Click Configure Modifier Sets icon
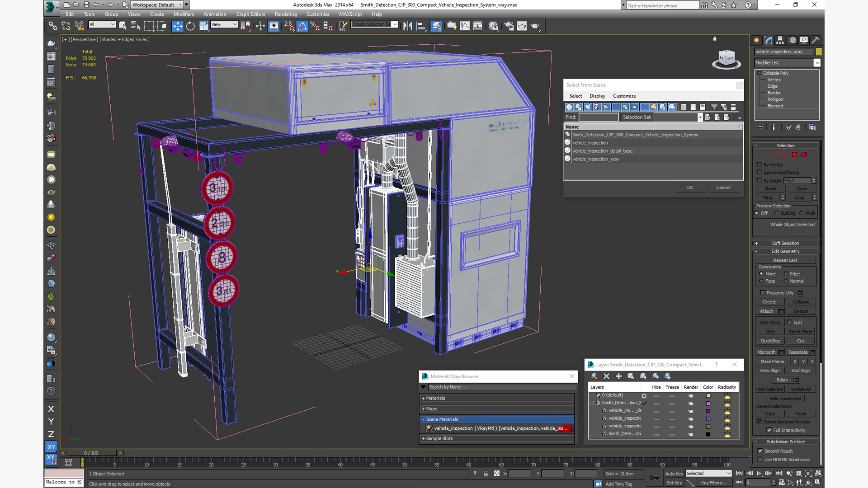 [812, 127]
